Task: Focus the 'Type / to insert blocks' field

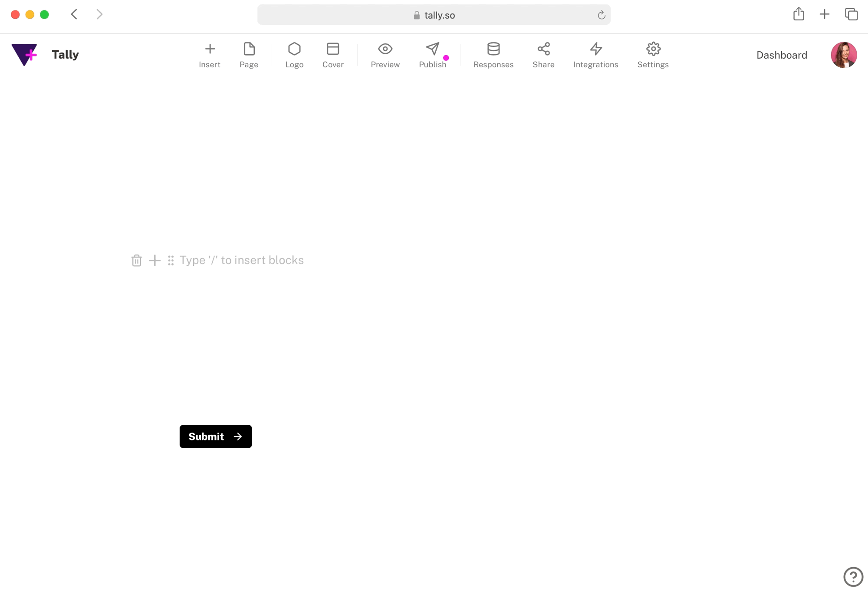Action: coord(242,260)
